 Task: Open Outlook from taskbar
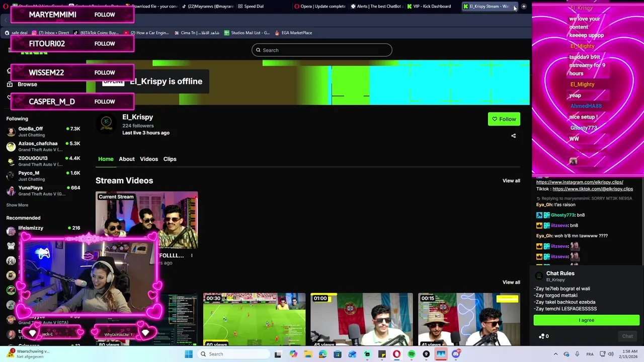[x=352, y=354]
